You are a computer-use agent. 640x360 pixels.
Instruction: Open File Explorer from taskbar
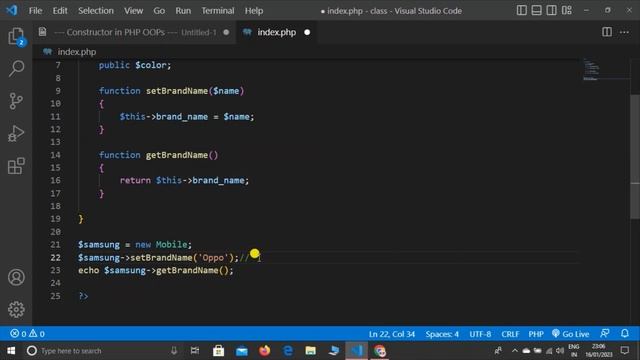pyautogui.click(x=311, y=351)
